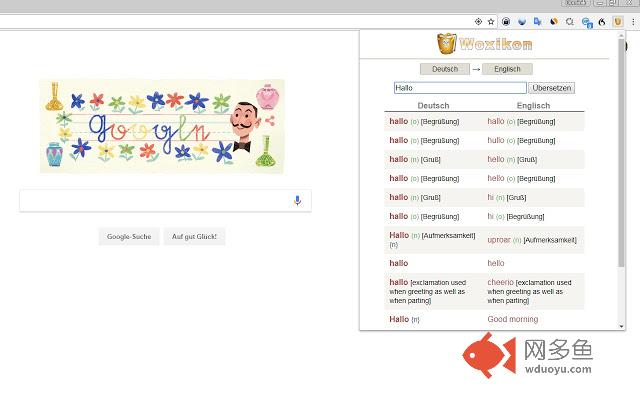The height and width of the screenshot is (400, 640).
Task: Click the Woxikon logo in popup
Action: [x=485, y=43]
